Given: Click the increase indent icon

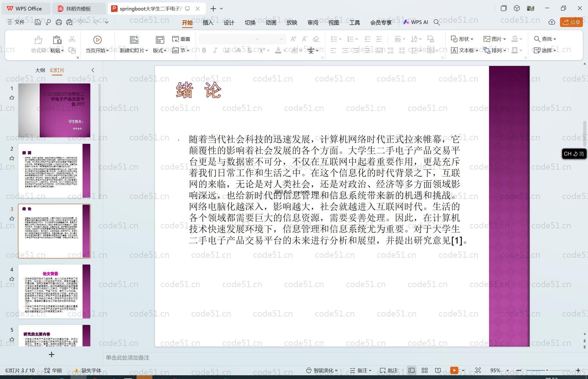Looking at the screenshot, I should click(x=379, y=39).
